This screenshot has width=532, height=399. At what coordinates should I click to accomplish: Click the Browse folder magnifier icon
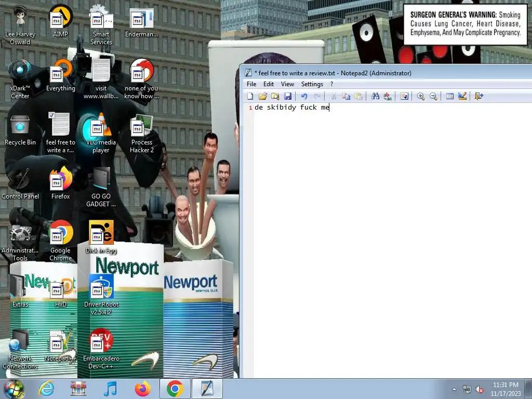[275, 96]
